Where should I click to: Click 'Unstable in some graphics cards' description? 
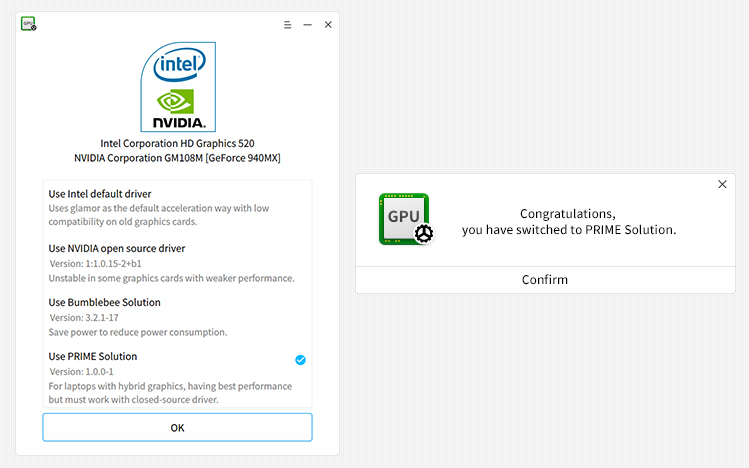[171, 278]
